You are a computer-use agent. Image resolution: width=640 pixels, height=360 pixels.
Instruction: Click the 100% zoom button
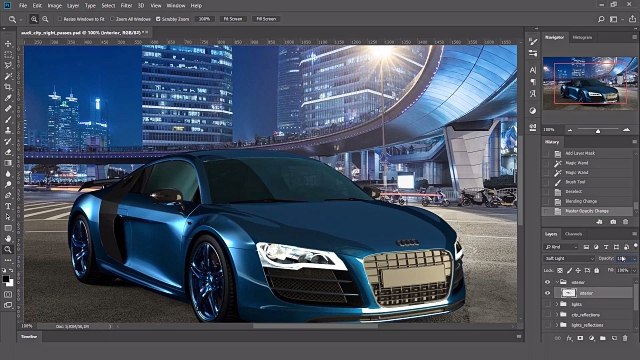tap(204, 19)
